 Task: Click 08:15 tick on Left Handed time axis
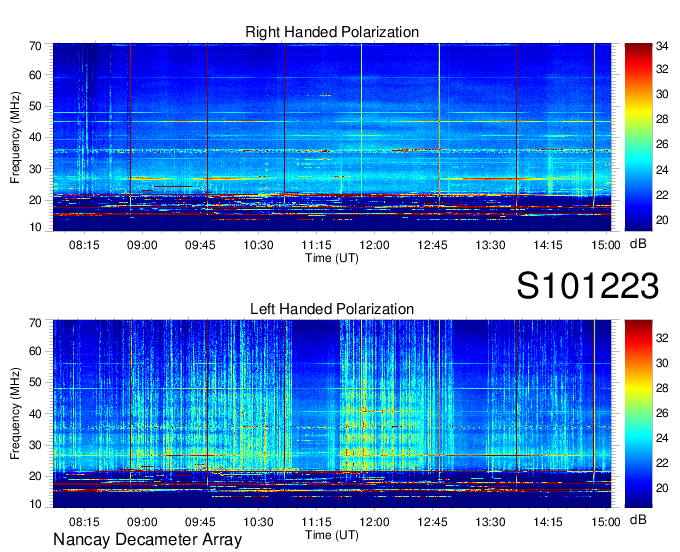tap(84, 522)
